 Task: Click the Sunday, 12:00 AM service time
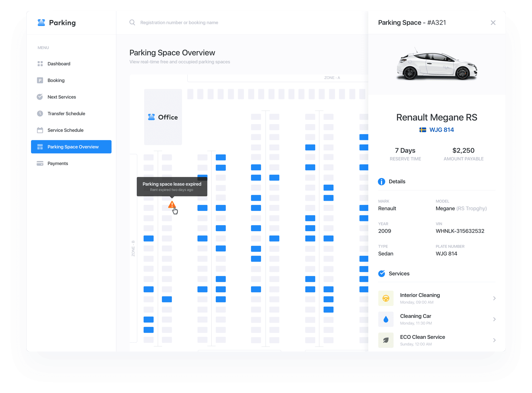click(x=416, y=344)
